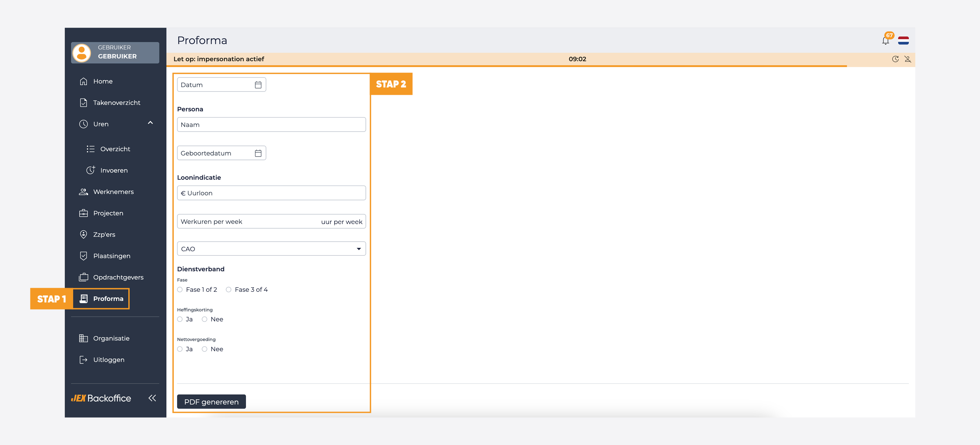The image size is (980, 445).
Task: Click the Takenoverzicht document icon
Action: click(83, 102)
